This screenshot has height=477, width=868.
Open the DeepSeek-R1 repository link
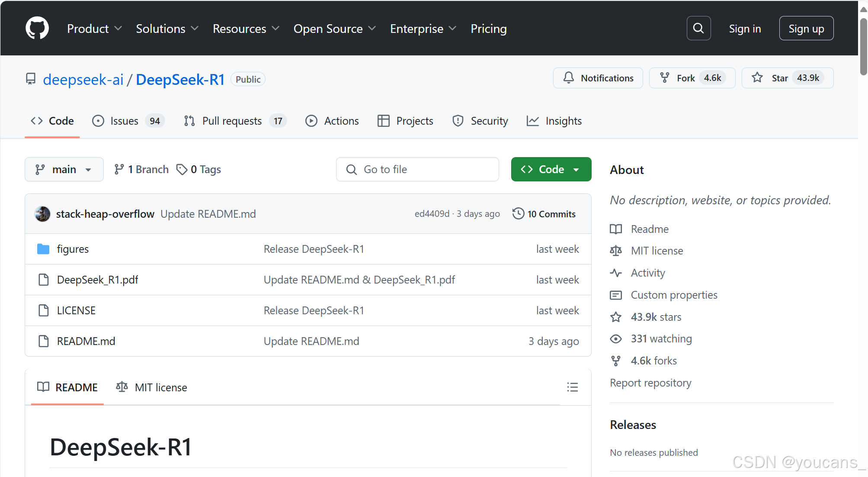(x=180, y=79)
